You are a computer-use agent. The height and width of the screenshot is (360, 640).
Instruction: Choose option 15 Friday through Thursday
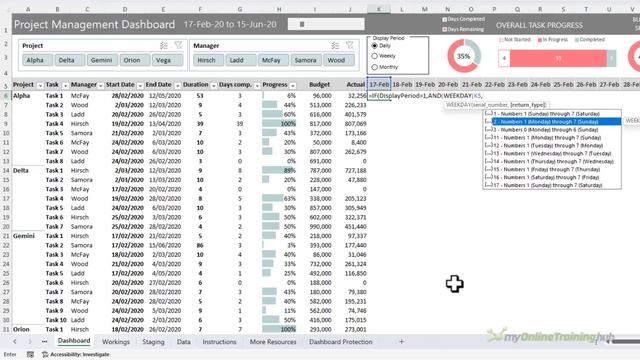(x=552, y=169)
